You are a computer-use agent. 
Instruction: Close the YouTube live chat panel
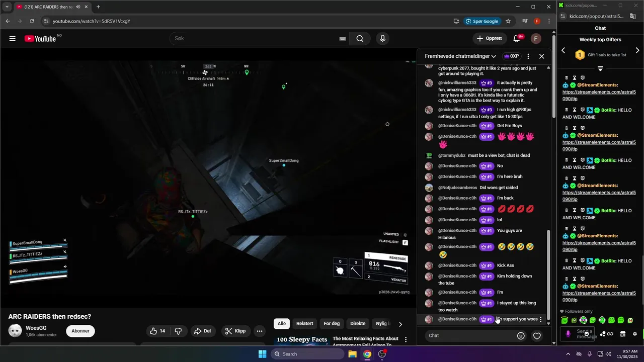tap(541, 56)
